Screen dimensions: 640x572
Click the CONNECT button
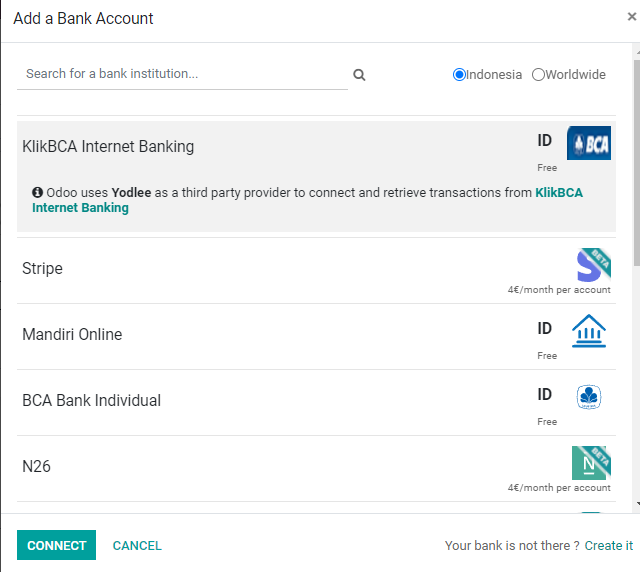click(56, 545)
